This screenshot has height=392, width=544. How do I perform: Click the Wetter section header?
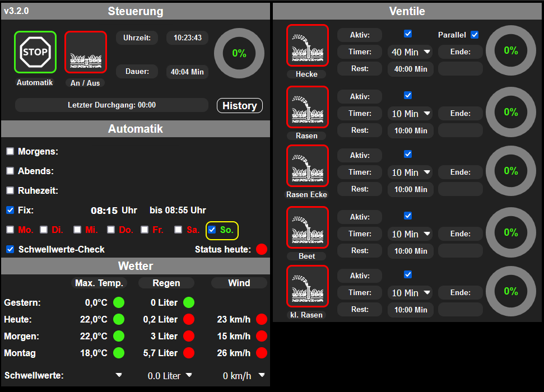coord(136,266)
